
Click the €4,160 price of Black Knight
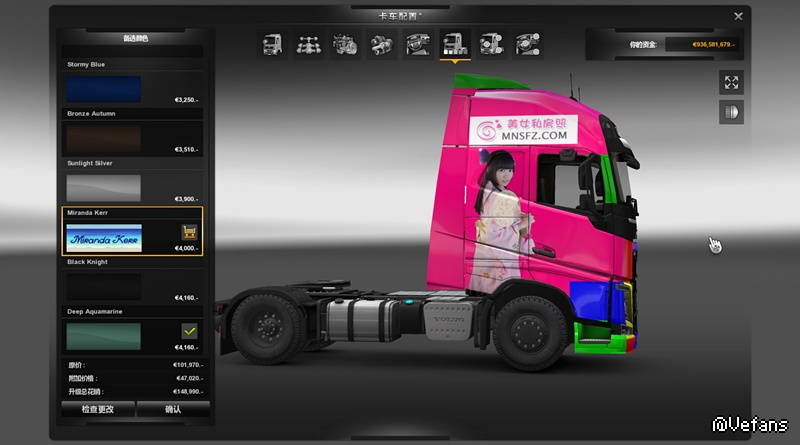(186, 298)
